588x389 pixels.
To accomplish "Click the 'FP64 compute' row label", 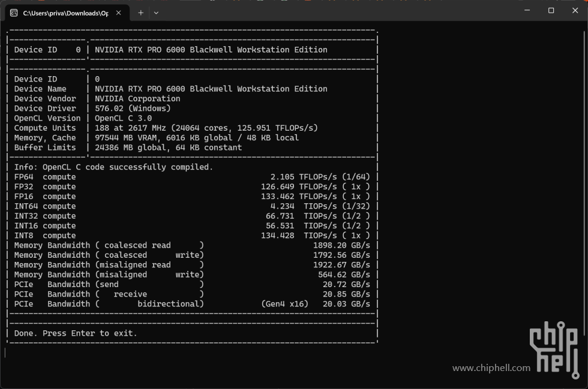I will coord(45,176).
